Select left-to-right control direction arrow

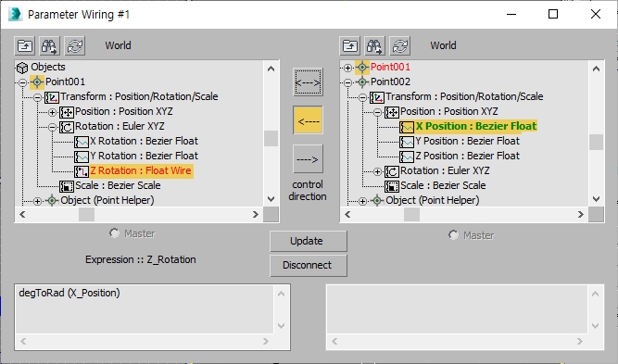[x=308, y=158]
